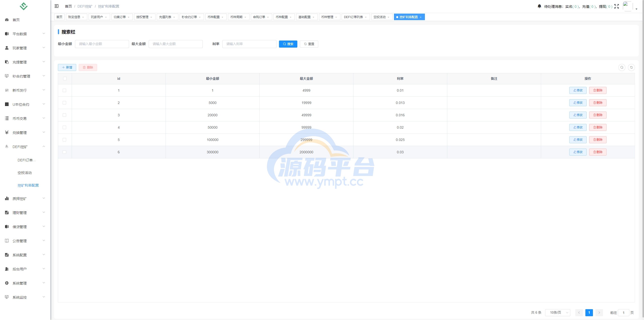Click the 删除 batch button above the table
This screenshot has height=320, width=644.
[88, 67]
